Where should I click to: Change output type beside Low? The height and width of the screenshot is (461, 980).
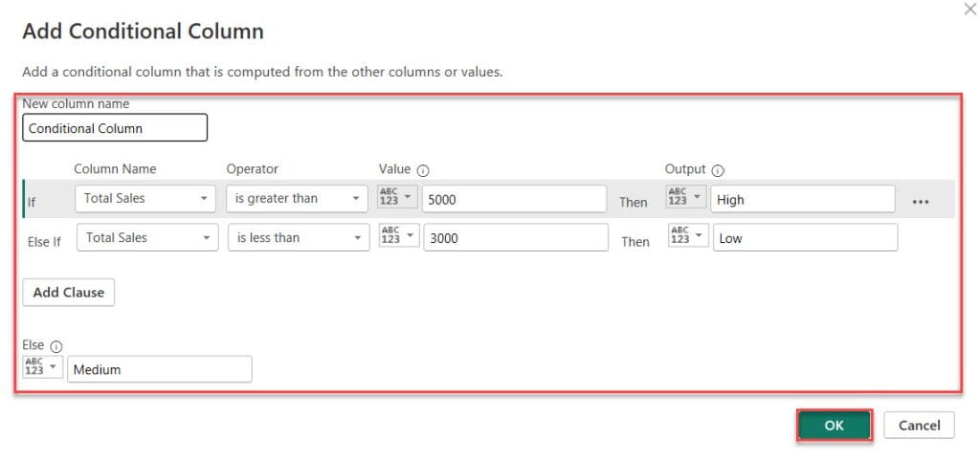689,236
